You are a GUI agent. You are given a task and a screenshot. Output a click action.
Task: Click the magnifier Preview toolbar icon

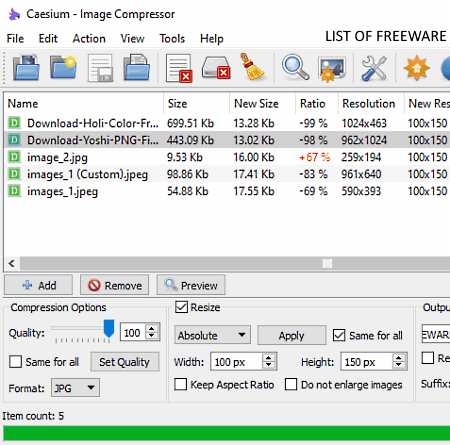coord(295,68)
